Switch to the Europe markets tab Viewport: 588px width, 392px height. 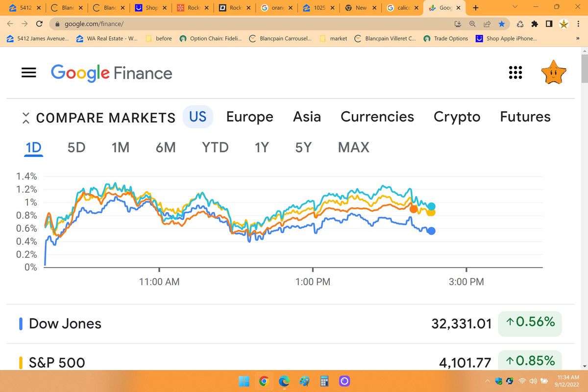click(250, 117)
